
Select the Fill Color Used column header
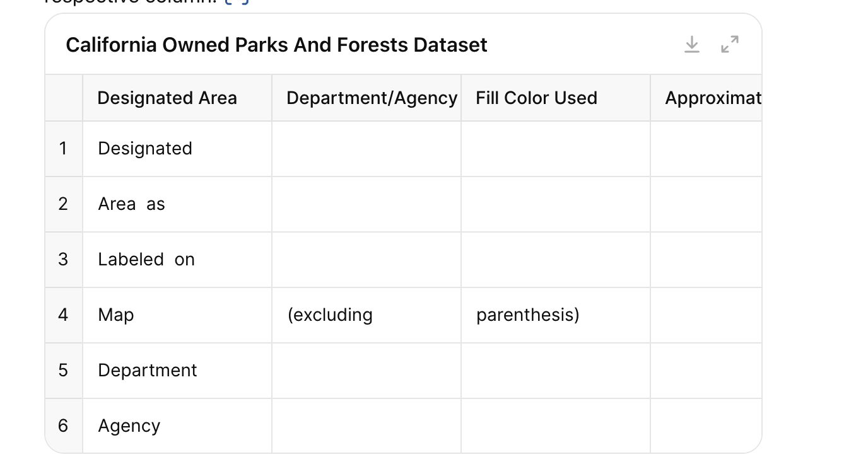[556, 98]
